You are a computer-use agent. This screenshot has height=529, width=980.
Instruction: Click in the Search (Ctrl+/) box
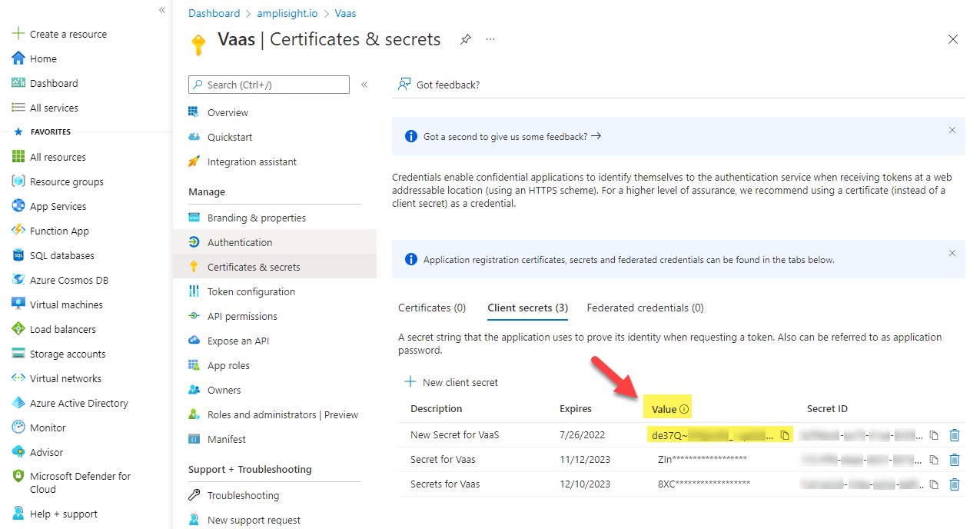tap(269, 85)
